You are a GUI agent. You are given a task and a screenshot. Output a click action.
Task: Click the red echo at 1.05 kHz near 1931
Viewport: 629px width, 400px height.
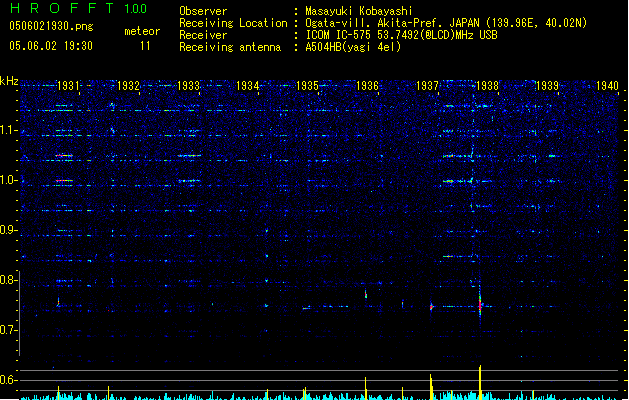pos(64,155)
